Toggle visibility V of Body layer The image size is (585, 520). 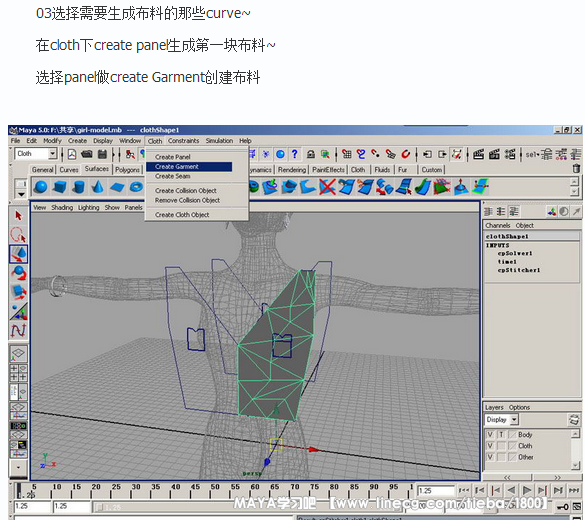coord(490,435)
